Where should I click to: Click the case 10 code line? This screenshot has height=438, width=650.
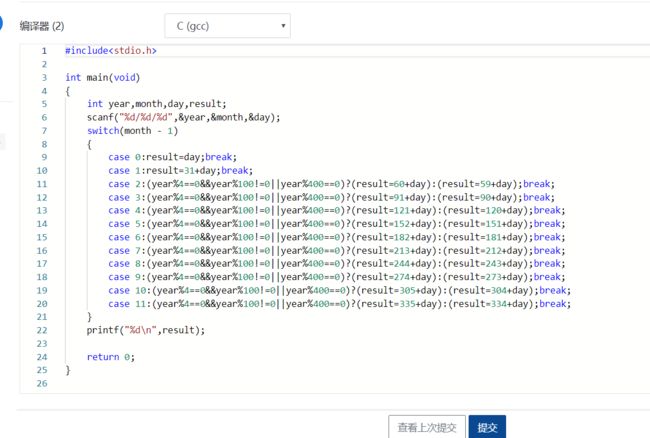[340, 290]
